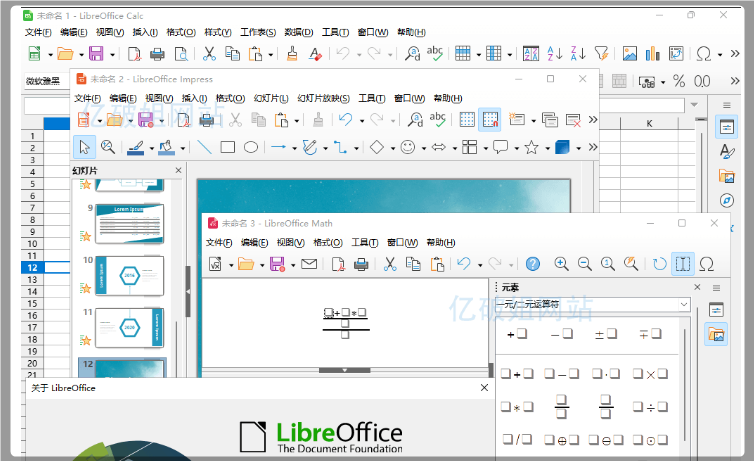Close the 关于 LibreOffice dialog
This screenshot has width=754, height=461.
pyautogui.click(x=484, y=387)
